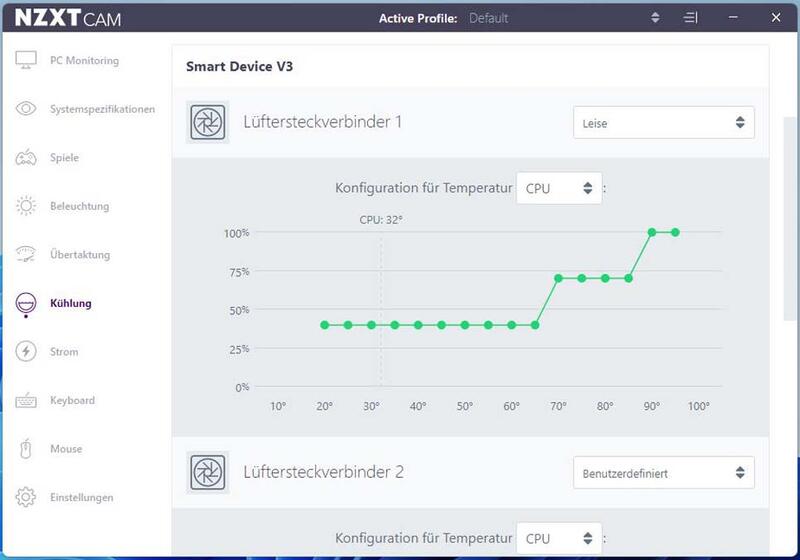Click the fan icon of Lüftersteckverbinder 1

(208, 122)
